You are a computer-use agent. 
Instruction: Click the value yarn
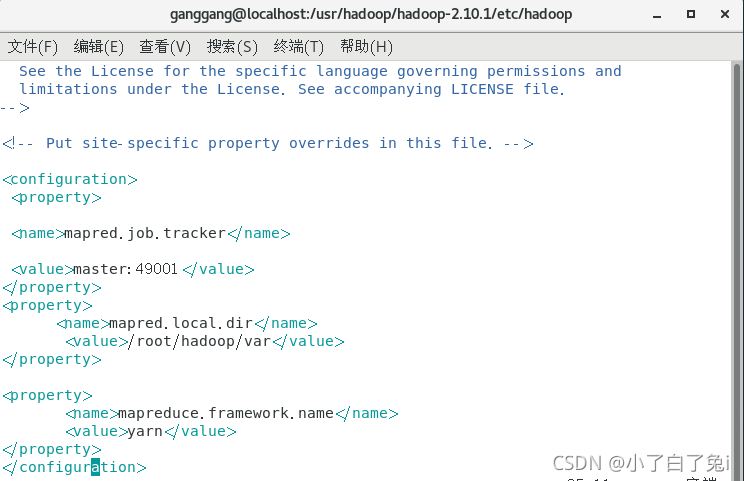pos(145,432)
